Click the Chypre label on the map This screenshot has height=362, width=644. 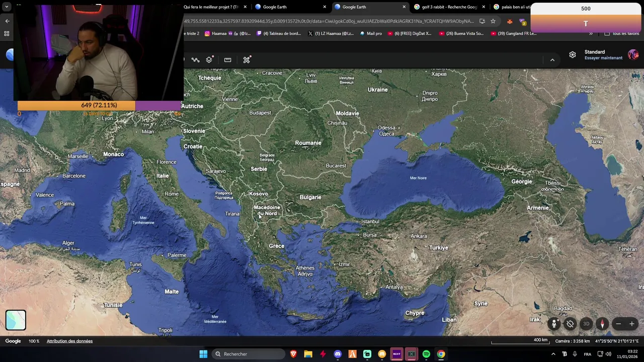pyautogui.click(x=415, y=313)
